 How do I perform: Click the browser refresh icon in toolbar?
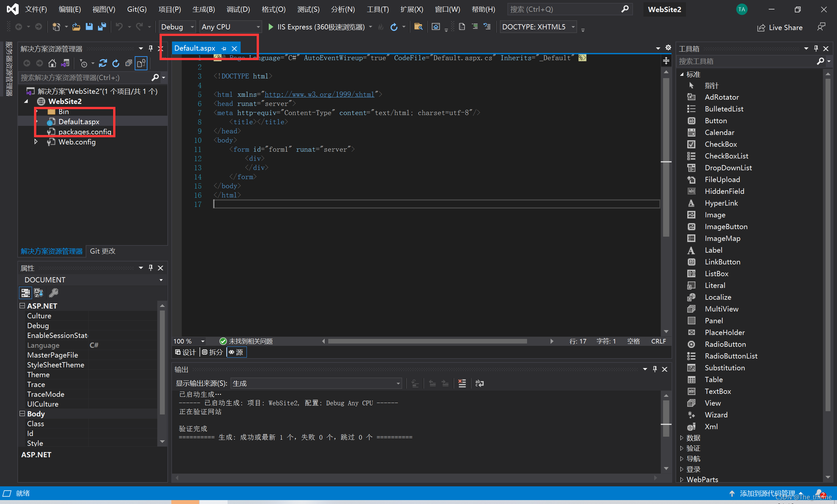[394, 27]
